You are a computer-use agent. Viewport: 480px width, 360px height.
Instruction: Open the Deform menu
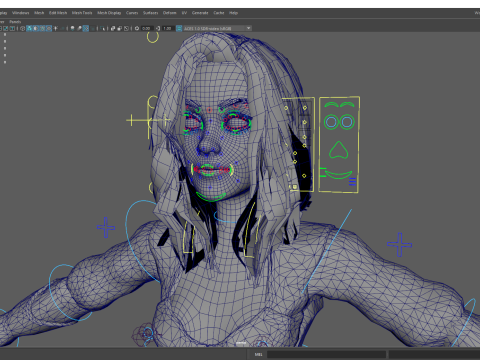point(170,13)
